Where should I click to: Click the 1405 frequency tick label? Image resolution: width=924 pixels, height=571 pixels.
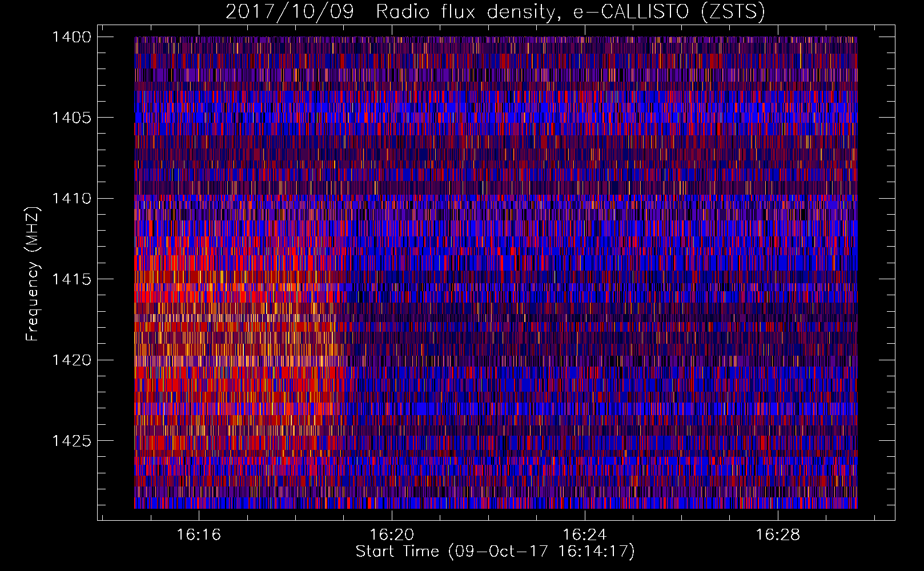click(71, 118)
